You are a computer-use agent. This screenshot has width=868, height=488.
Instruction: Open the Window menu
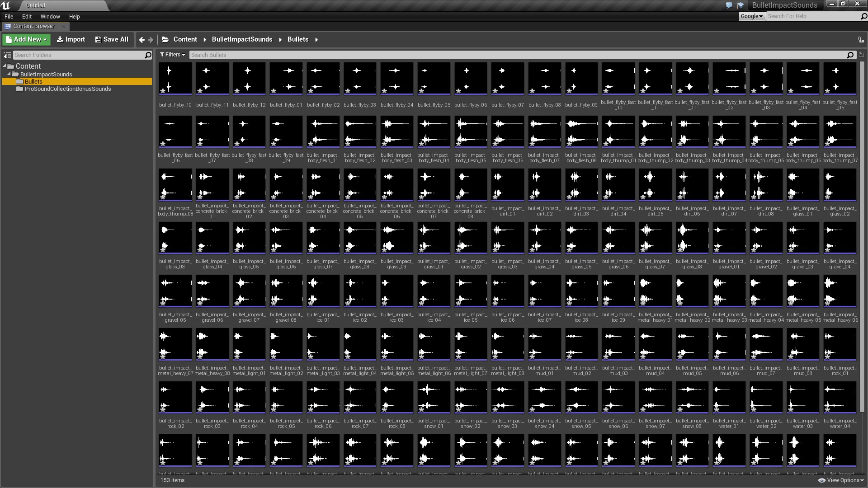(x=50, y=16)
